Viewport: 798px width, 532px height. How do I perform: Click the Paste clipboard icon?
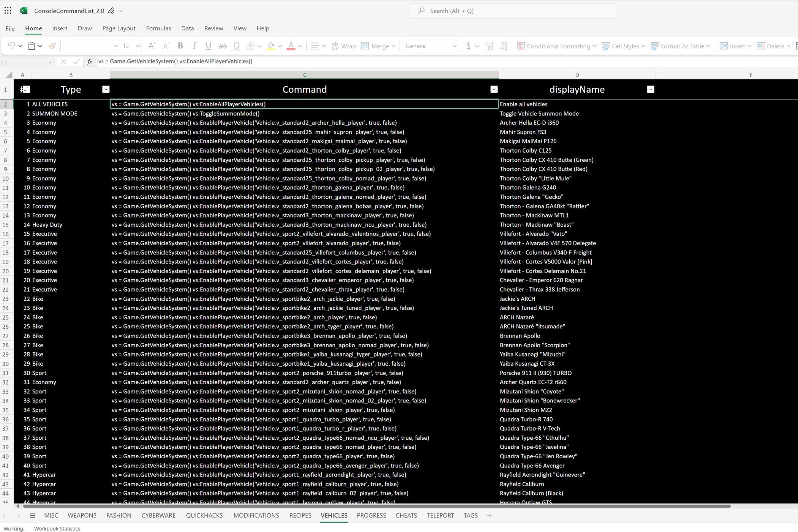pos(32,46)
